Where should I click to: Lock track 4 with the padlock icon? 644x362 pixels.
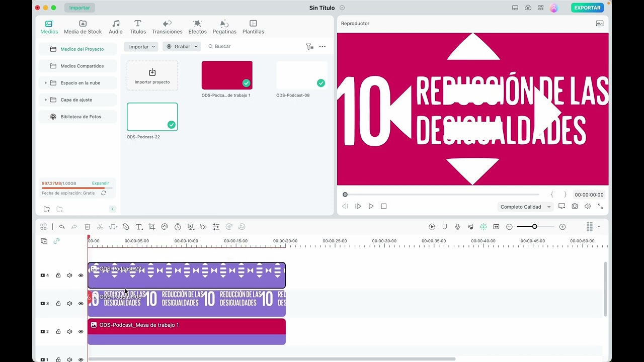tap(58, 276)
